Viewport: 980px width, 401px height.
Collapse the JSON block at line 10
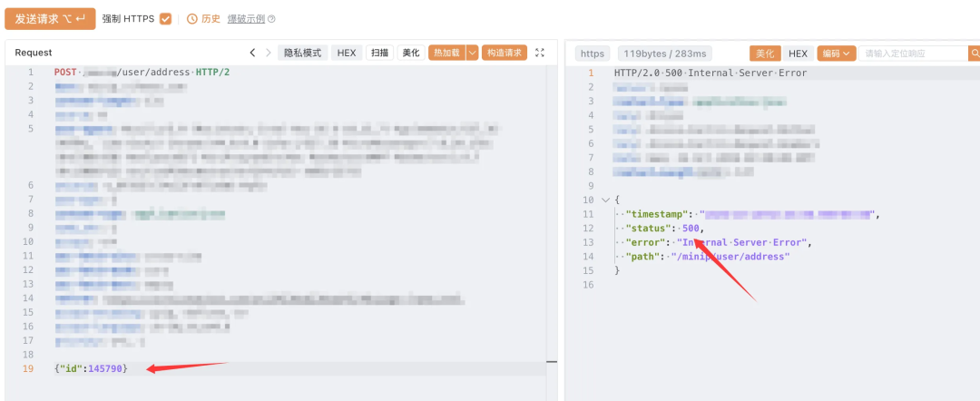(x=604, y=200)
